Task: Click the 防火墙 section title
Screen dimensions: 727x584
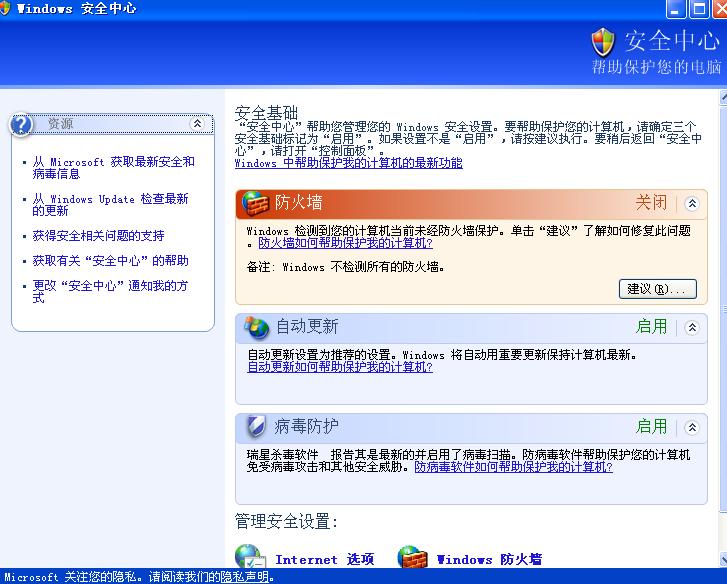Action: tap(299, 203)
